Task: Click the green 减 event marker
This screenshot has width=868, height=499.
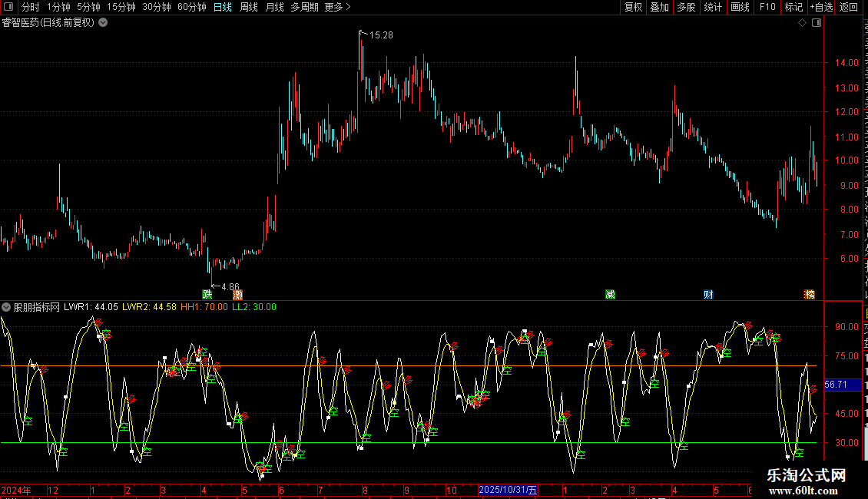Action: click(610, 294)
